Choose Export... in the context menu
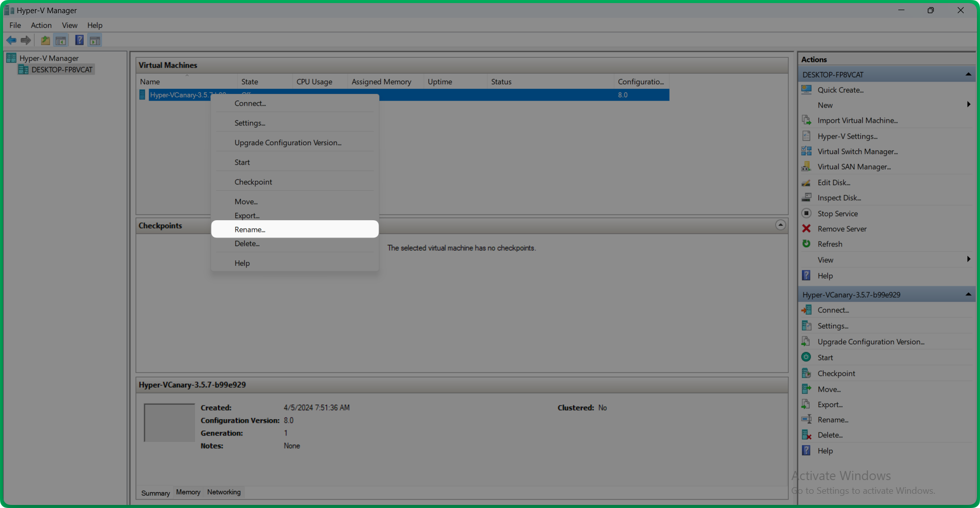The image size is (980, 508). coord(295,216)
